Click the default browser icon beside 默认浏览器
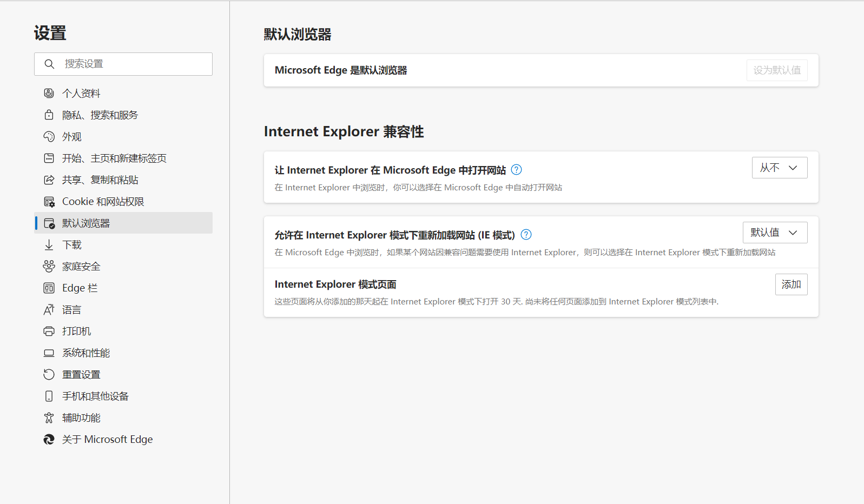This screenshot has width=864, height=504. (49, 223)
